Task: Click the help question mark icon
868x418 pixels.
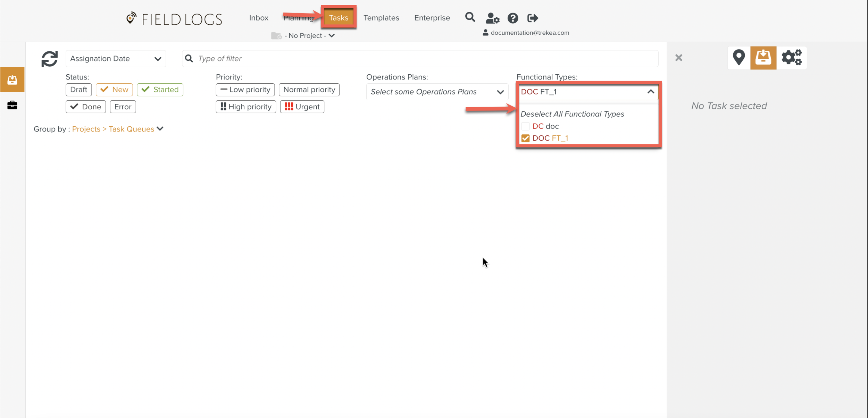Action: click(512, 18)
